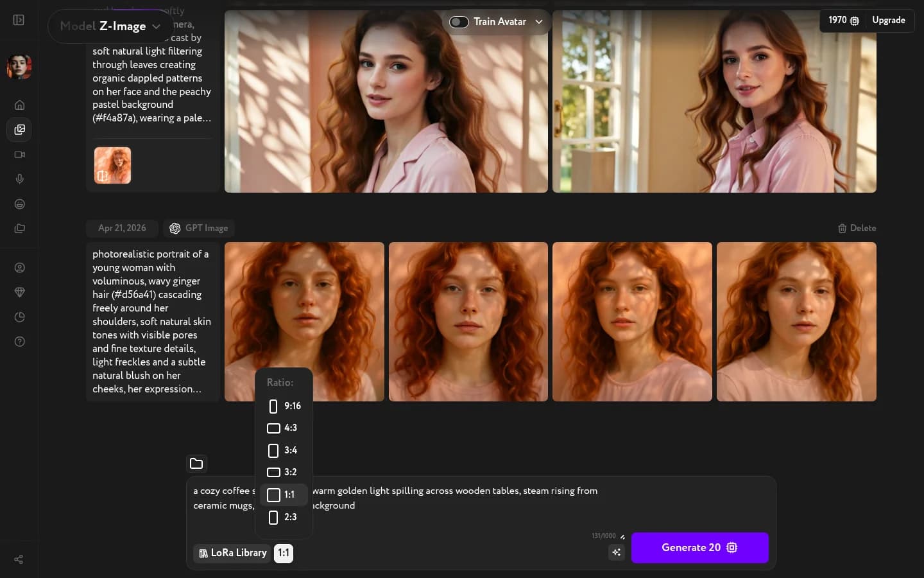Go to Home via the sidebar house icon
This screenshot has width=924, height=578.
(19, 105)
